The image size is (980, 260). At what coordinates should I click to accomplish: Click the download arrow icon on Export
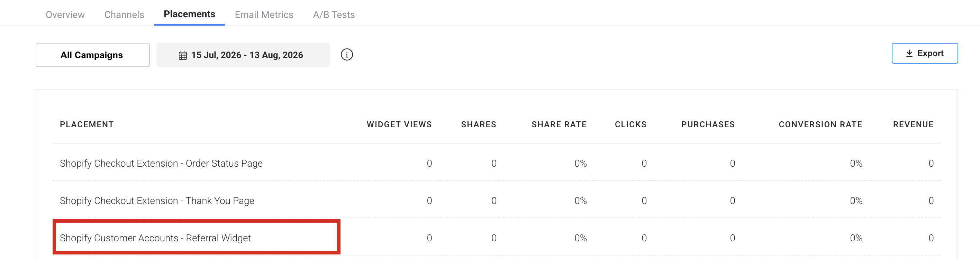tap(909, 53)
